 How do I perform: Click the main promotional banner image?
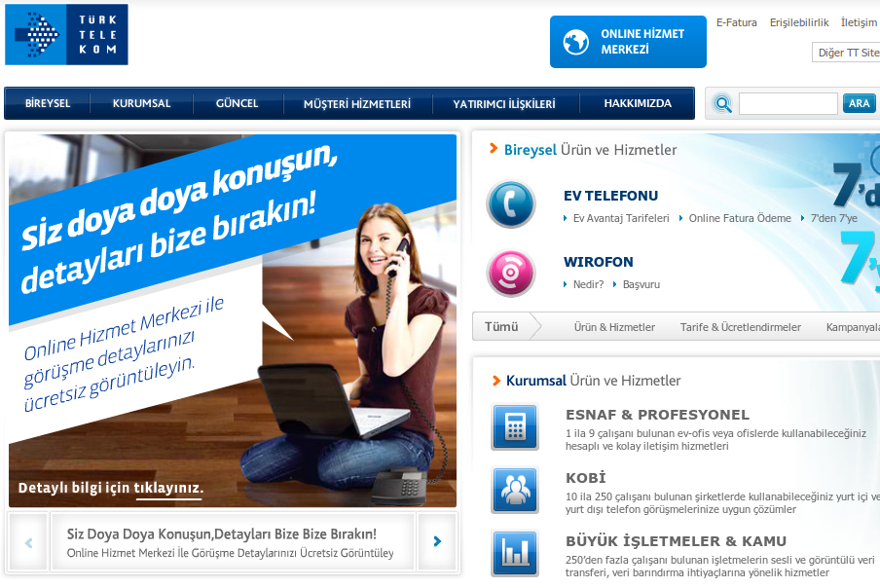[233, 320]
